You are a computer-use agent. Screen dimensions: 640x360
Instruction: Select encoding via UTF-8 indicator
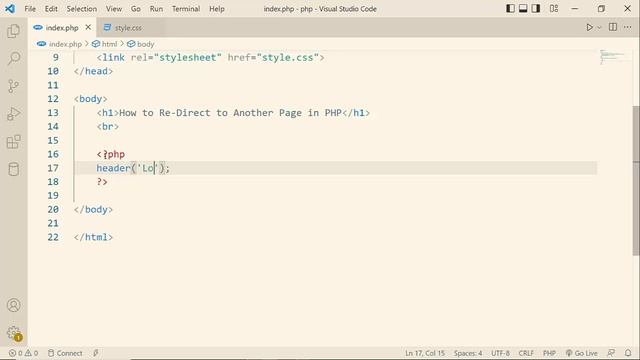(x=500, y=353)
